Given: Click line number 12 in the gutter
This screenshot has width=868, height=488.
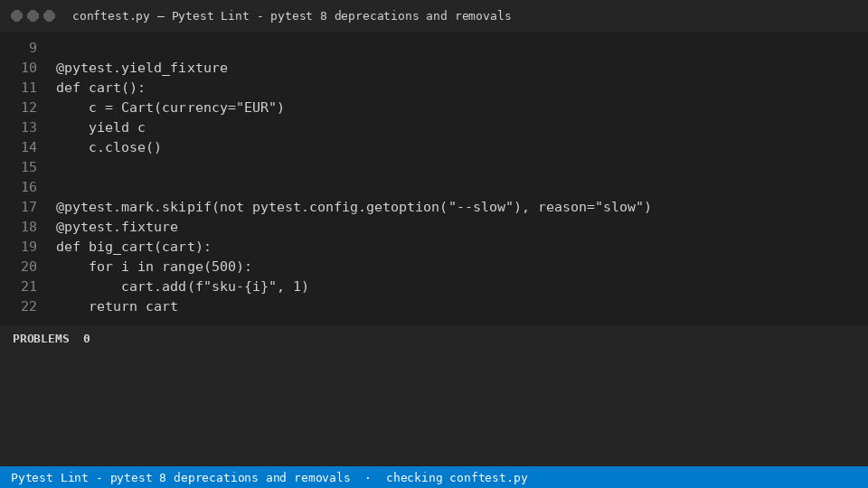Looking at the screenshot, I should pyautogui.click(x=29, y=108).
